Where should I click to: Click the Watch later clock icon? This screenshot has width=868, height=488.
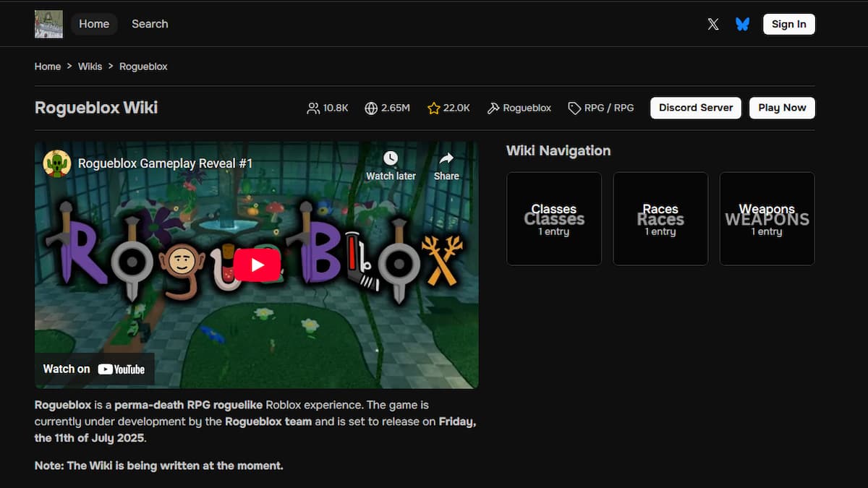tap(391, 158)
